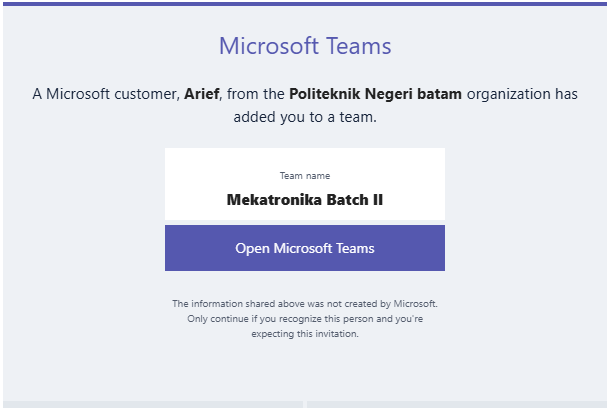This screenshot has width=611, height=408.
Task: Select the bold sender name Arief
Action: tap(202, 95)
